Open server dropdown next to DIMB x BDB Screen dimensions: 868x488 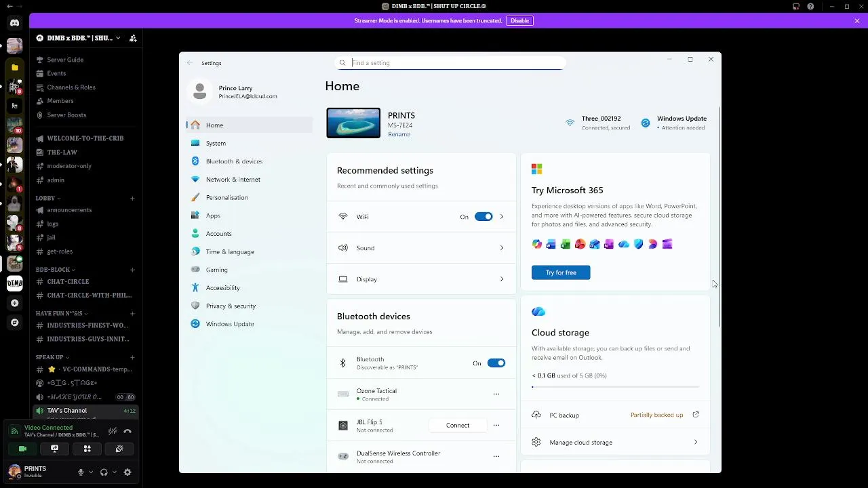coord(118,38)
